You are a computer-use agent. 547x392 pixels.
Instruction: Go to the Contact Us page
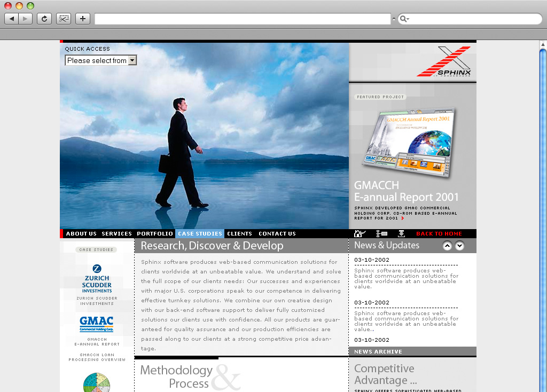click(277, 234)
